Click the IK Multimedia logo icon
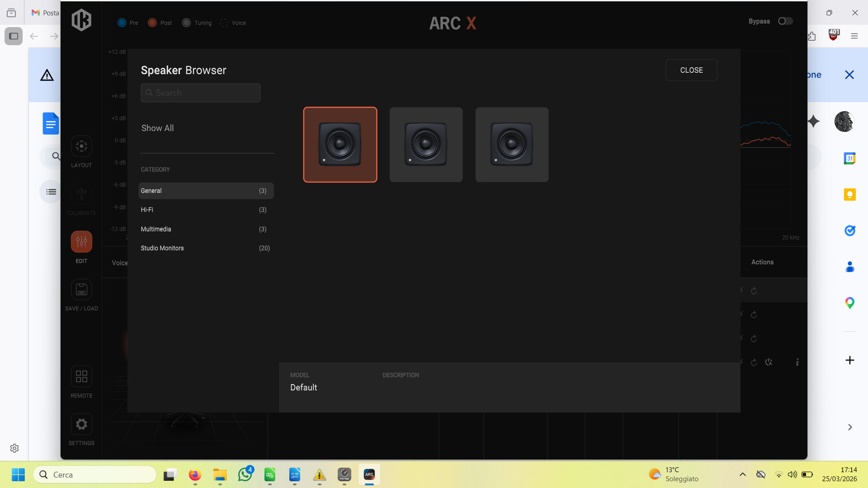 (x=81, y=20)
